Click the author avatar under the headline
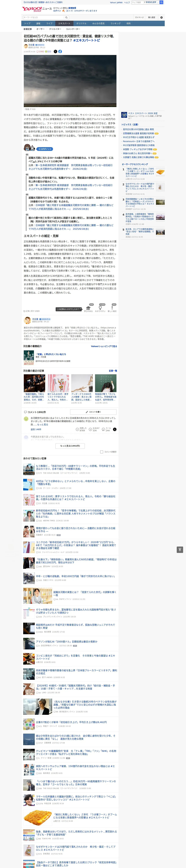 (26, 46)
